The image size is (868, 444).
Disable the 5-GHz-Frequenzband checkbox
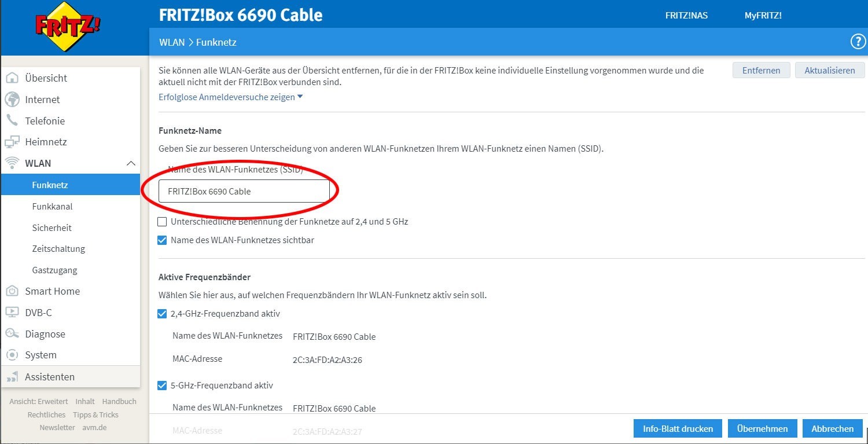click(x=162, y=386)
